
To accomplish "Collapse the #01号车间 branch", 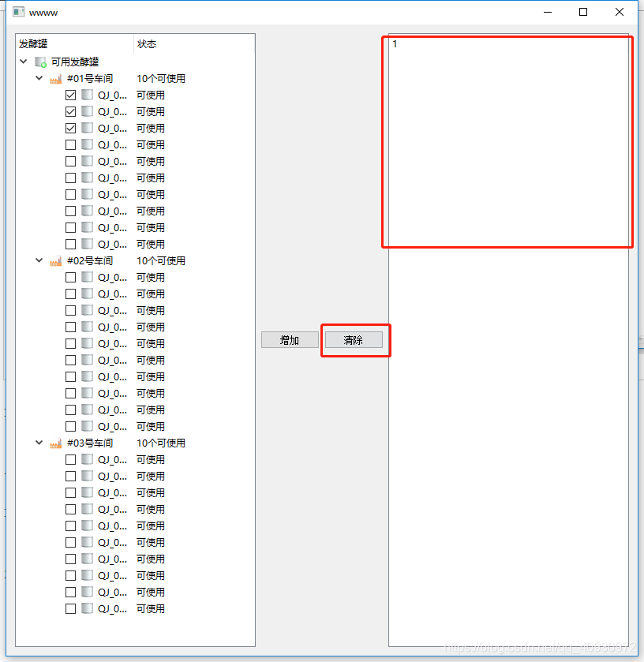I will click(39, 78).
